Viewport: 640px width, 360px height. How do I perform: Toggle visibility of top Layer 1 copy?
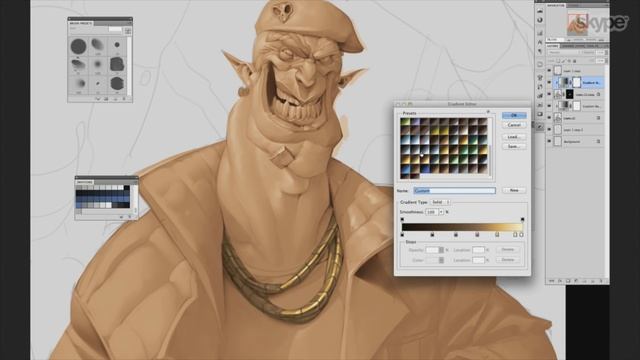(x=549, y=71)
